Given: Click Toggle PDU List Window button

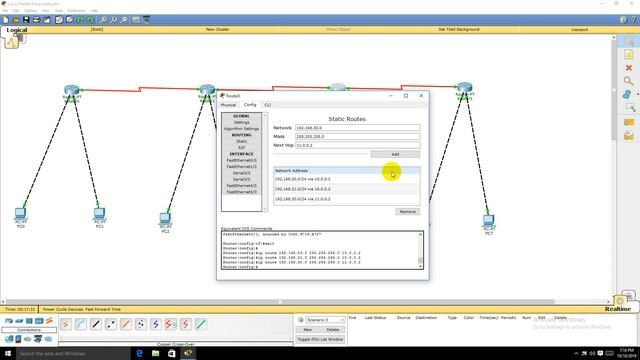Looking at the screenshot, I should pos(320,339).
